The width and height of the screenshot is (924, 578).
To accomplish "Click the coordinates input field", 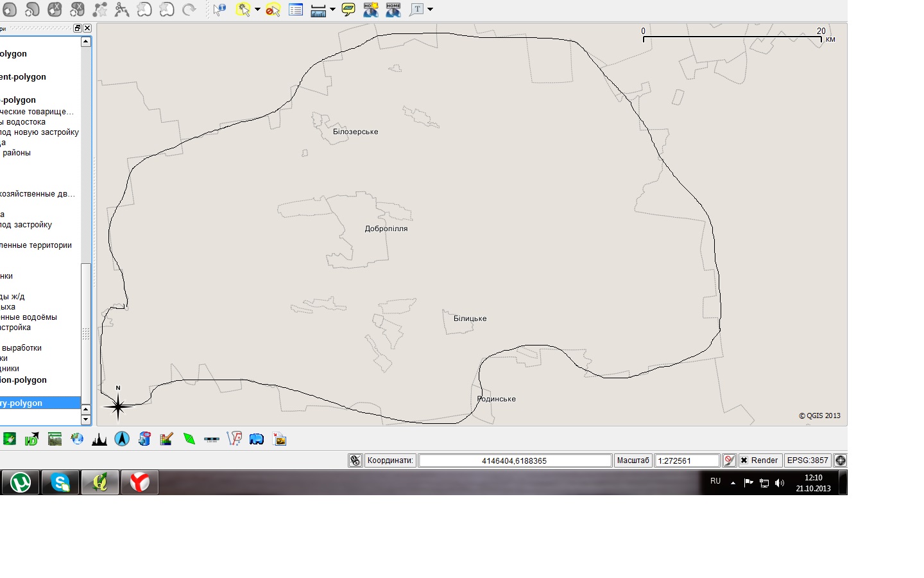I will click(515, 460).
